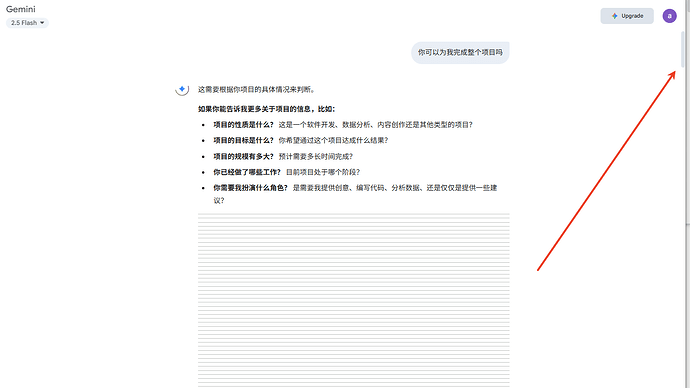Click the sparkle icon on the Upgrade button
Screen dimensions: 690x388
[615, 16]
